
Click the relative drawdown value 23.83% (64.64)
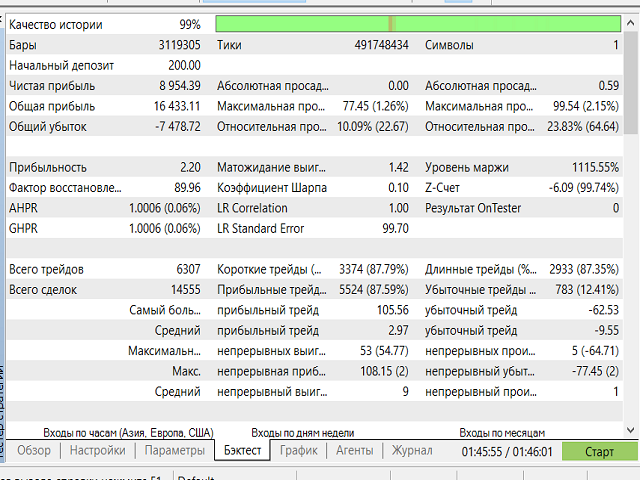(x=583, y=127)
